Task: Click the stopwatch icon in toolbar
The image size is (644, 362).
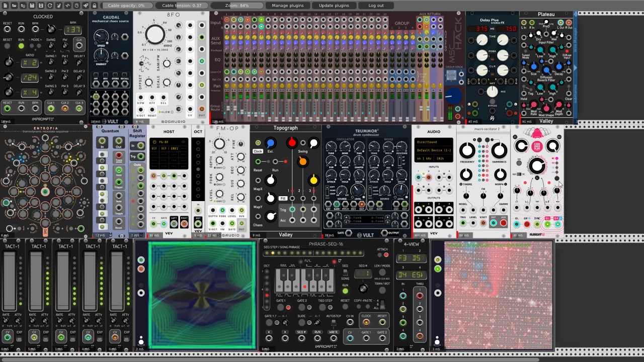Action: (x=76, y=6)
